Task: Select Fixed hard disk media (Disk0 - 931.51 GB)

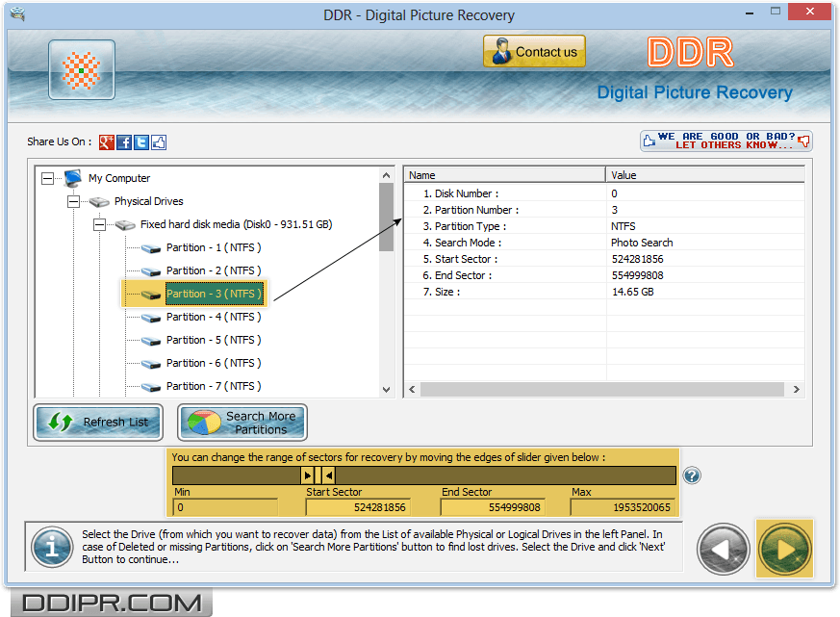Action: (x=237, y=224)
